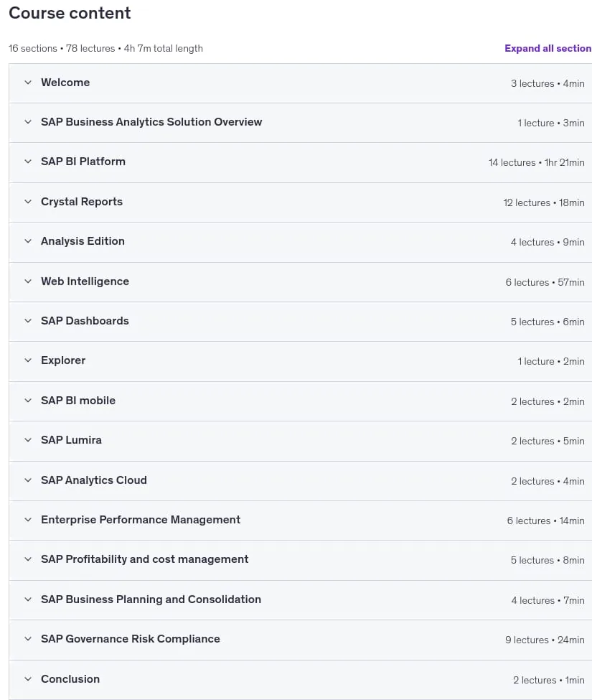Click the 6 lectures • 57min summary
The width and height of the screenshot is (592, 700).
(x=545, y=282)
